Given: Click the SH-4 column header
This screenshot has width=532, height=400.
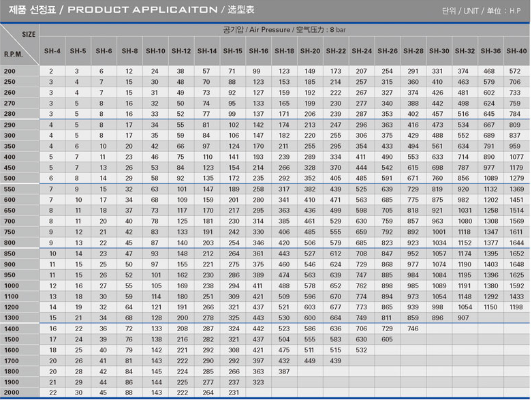Looking at the screenshot, I should pyautogui.click(x=52, y=51).
